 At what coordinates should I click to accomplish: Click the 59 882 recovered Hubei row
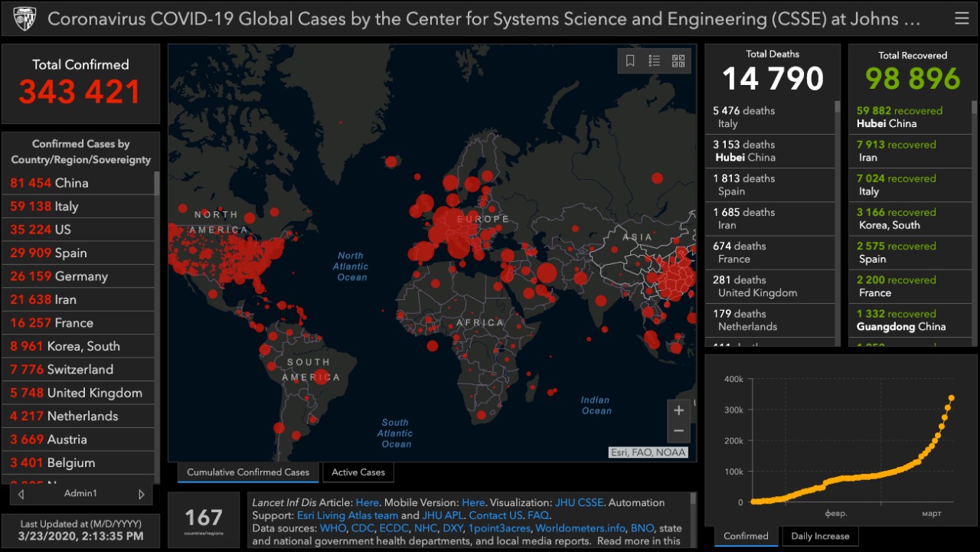[910, 117]
